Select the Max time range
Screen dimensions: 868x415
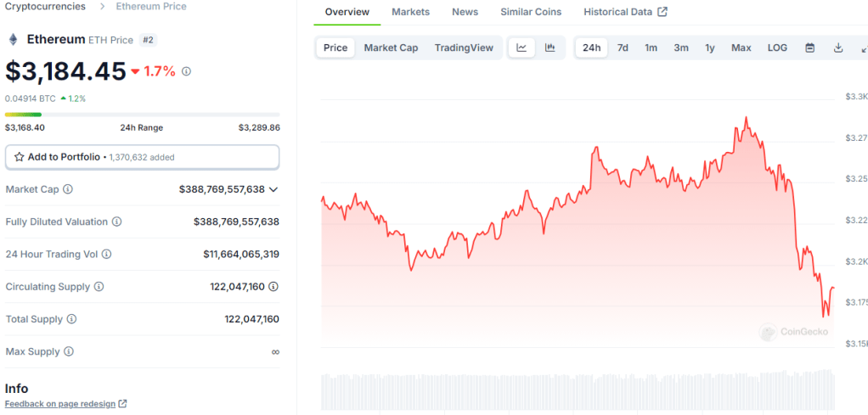[x=741, y=48]
